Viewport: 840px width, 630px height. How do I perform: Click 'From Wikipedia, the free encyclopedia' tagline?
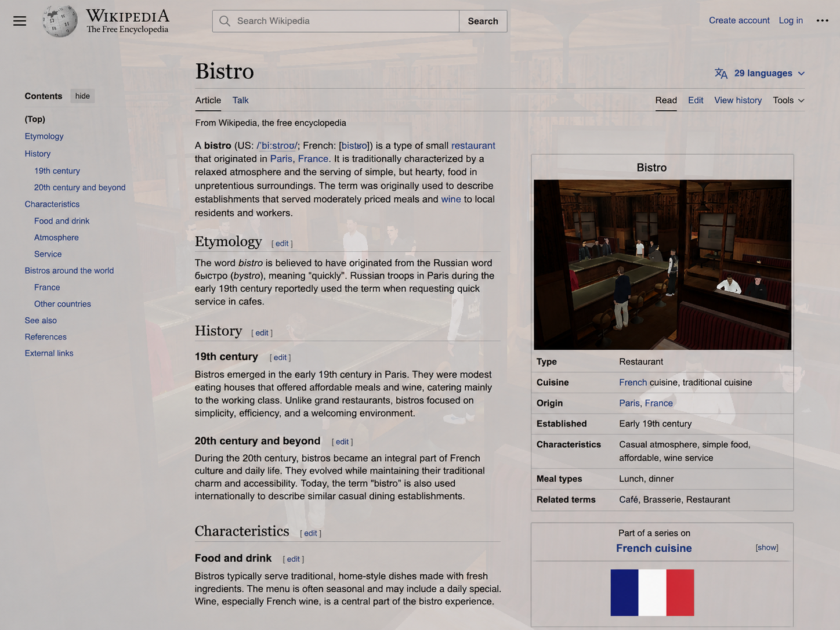pos(270,123)
